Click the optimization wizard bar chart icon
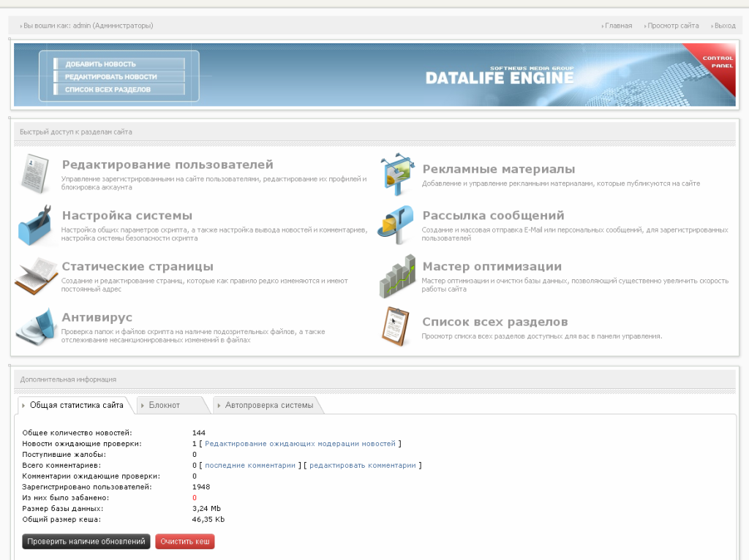The image size is (749, 560). (x=396, y=276)
